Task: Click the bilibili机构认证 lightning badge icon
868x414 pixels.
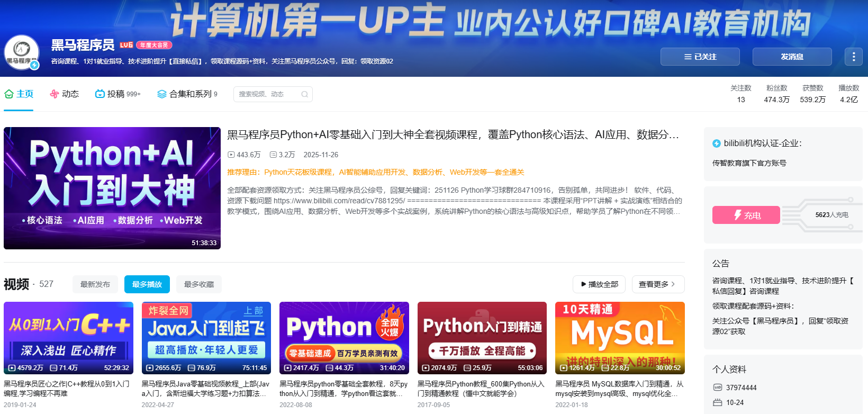Action: pyautogui.click(x=717, y=143)
